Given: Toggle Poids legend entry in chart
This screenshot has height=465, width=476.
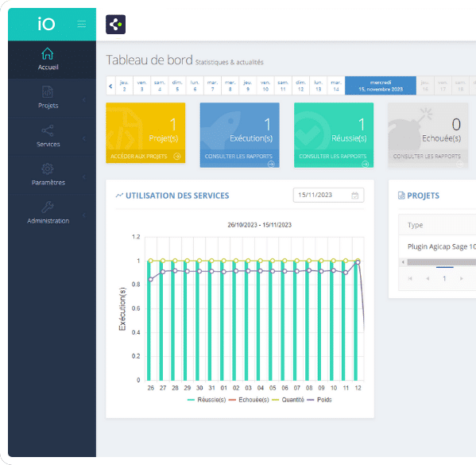Looking at the screenshot, I should [x=319, y=400].
